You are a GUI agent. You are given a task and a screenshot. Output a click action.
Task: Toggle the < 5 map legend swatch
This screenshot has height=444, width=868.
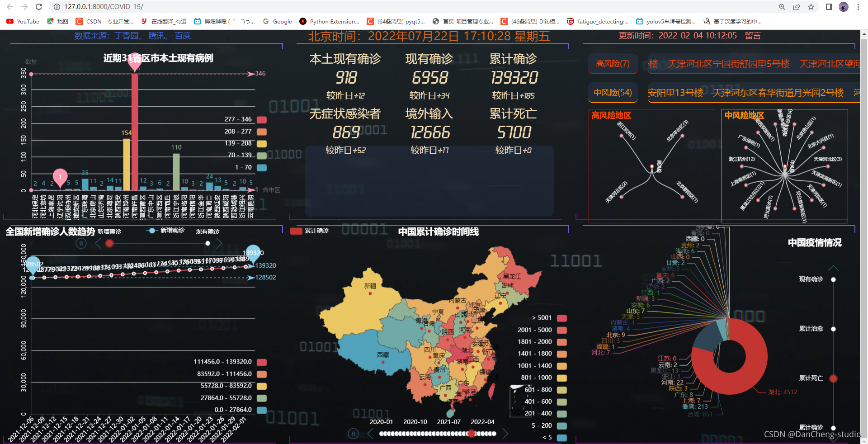tap(562, 438)
